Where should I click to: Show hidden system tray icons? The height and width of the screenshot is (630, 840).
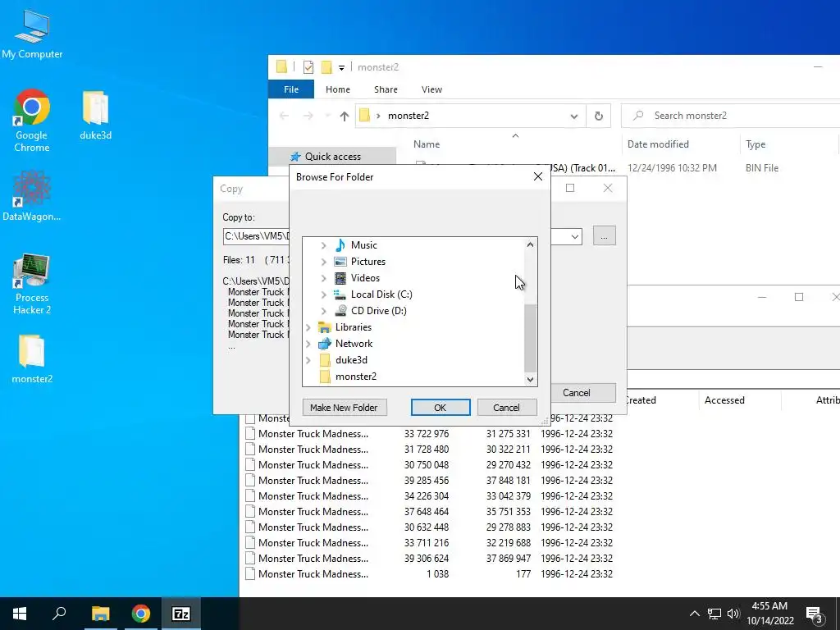click(694, 614)
